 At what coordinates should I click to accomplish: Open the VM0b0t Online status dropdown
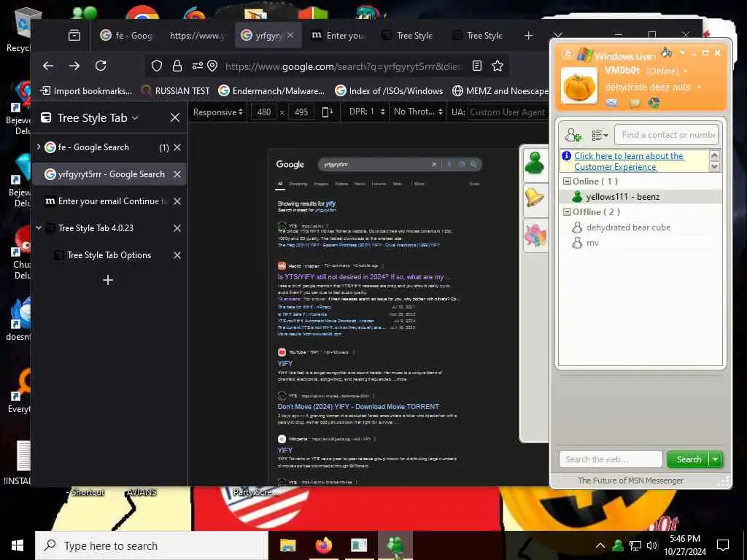686,71
